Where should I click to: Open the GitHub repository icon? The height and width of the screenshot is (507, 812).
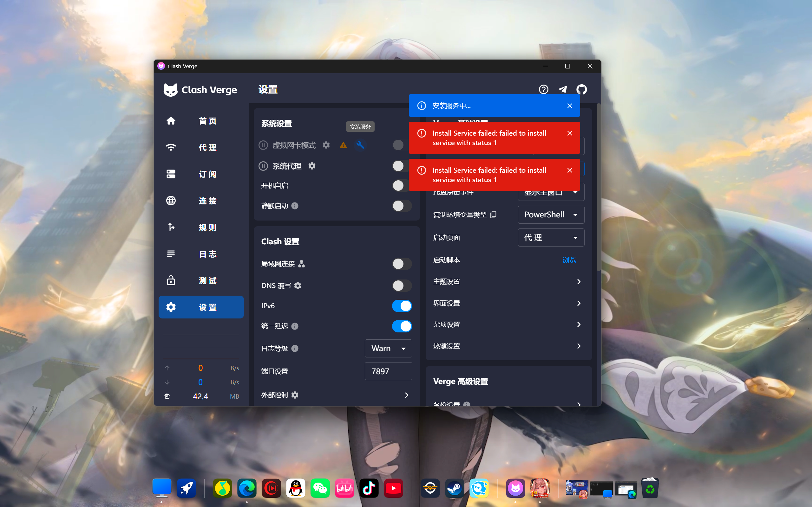click(x=581, y=90)
